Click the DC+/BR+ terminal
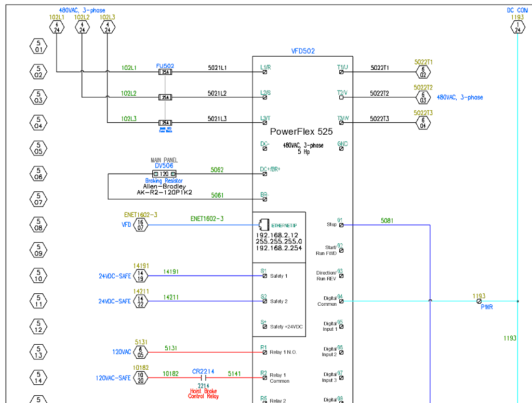 point(265,174)
